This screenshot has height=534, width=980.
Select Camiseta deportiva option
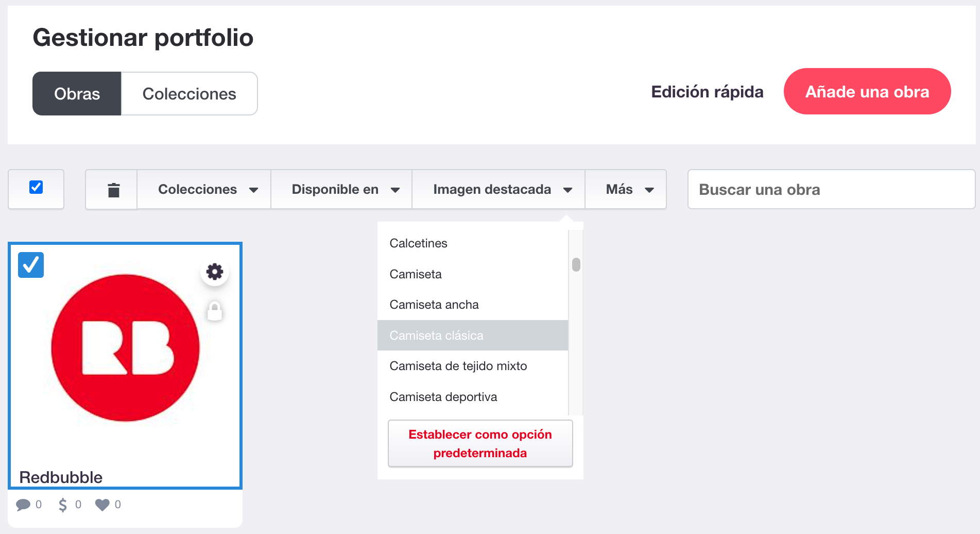473,397
